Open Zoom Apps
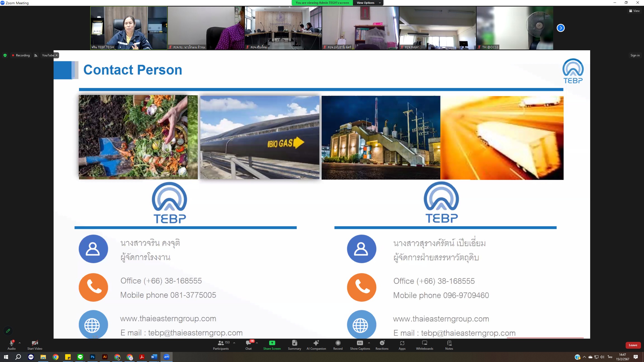This screenshot has height=362, width=644. (x=402, y=345)
